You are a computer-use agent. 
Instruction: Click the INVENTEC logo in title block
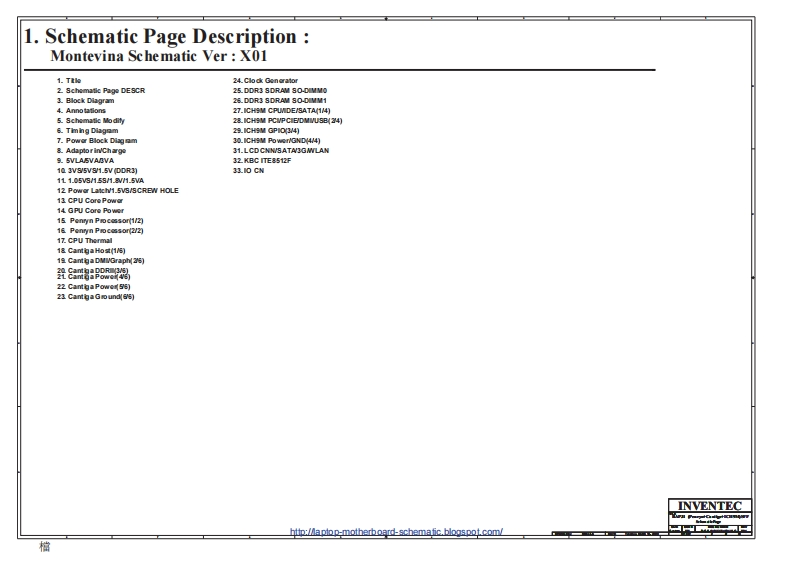pyautogui.click(x=709, y=506)
